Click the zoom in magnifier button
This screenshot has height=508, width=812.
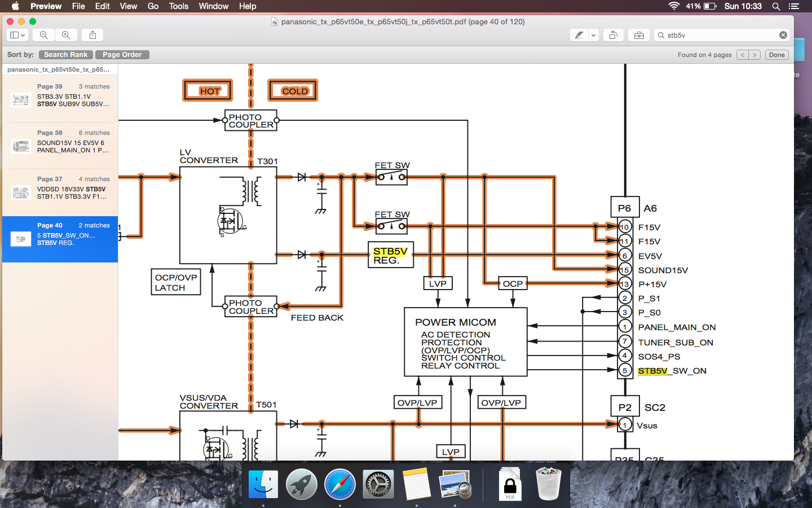click(x=66, y=35)
